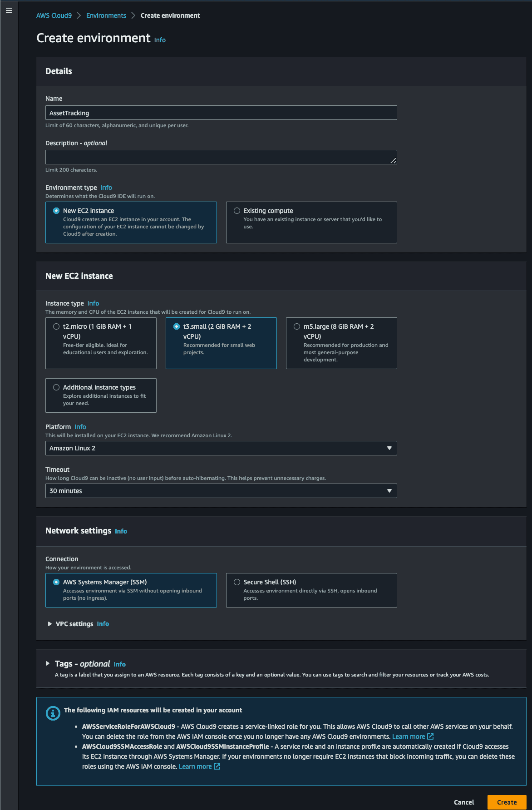Viewport: 532px width, 810px height.
Task: Choose Existing compute environment type
Action: click(x=311, y=222)
